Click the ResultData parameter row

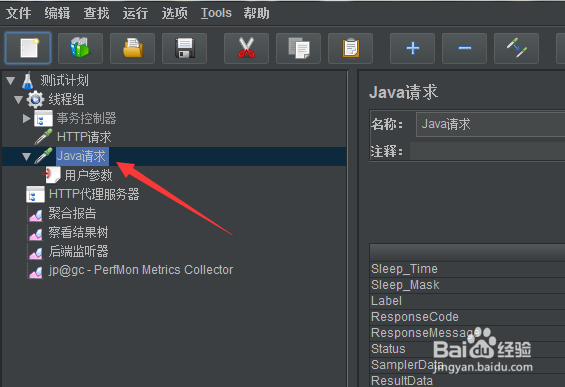click(x=468, y=381)
